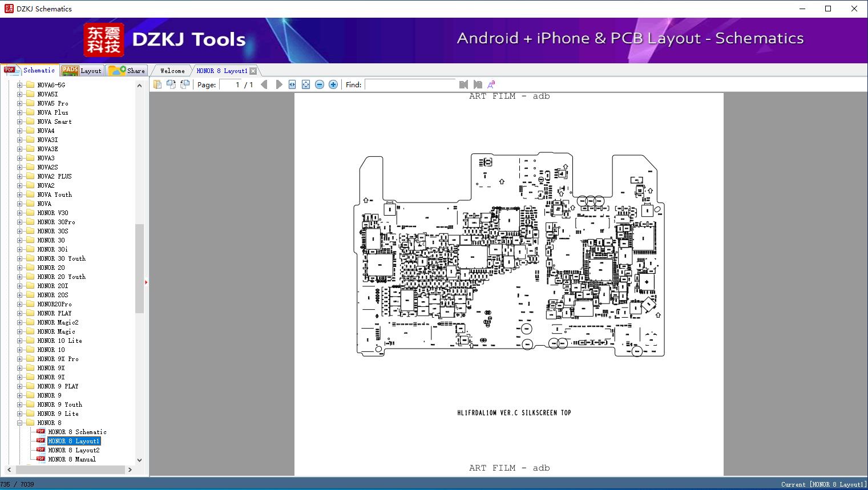Click the tree scroll down arrow

click(139, 460)
